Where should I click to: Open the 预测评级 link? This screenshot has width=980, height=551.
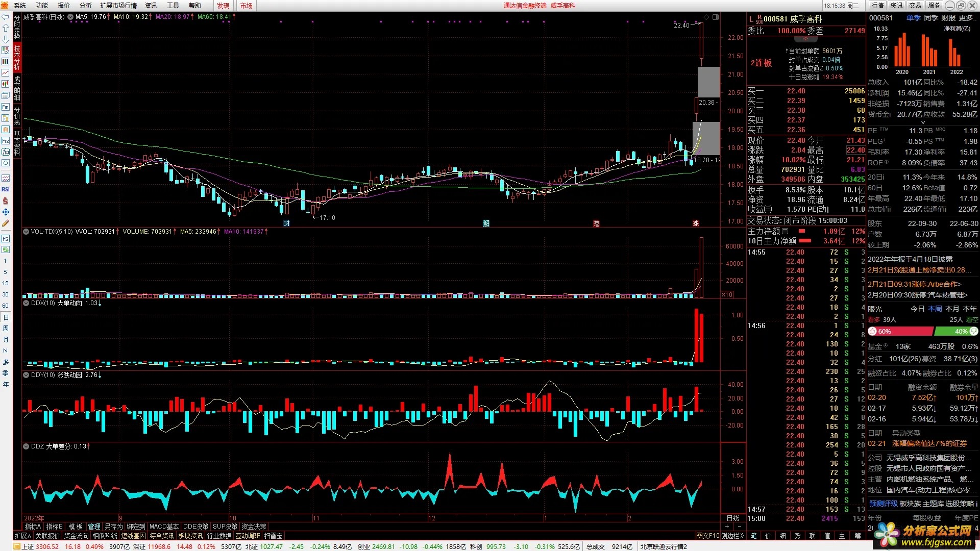(x=884, y=504)
